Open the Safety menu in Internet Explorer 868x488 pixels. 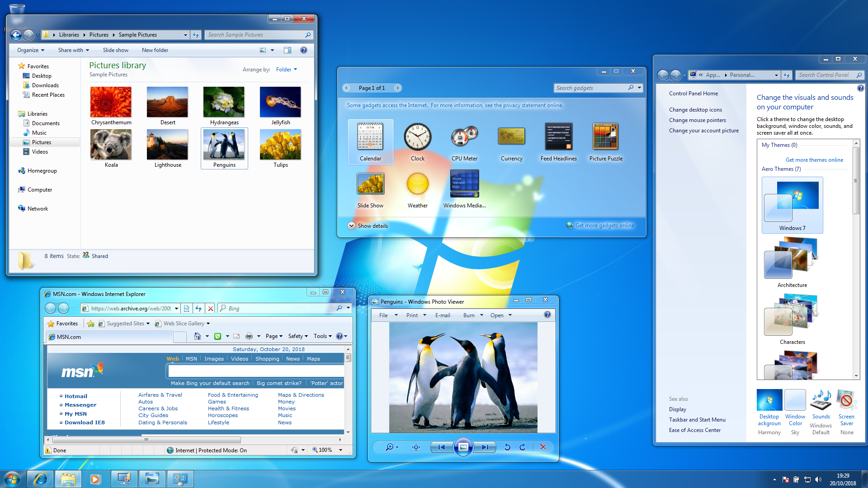pos(297,336)
